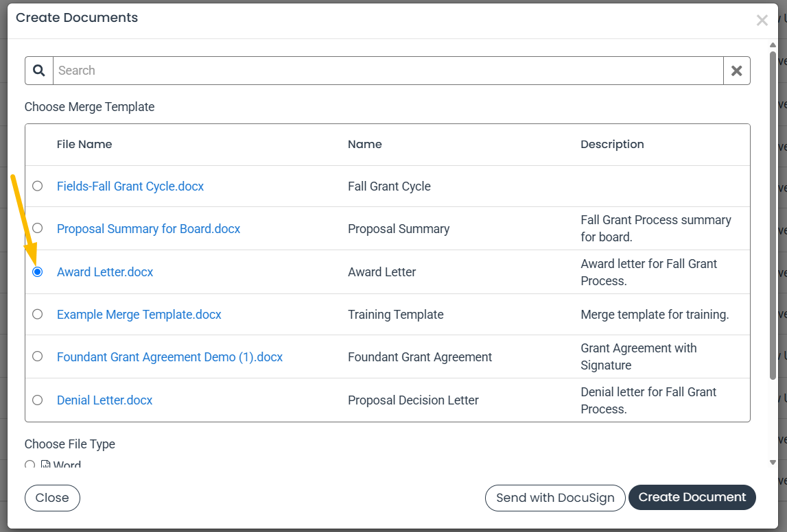The width and height of the screenshot is (787, 532).
Task: Select the Fields-Fall Grant Cycle.docx radio button
Action: point(38,186)
